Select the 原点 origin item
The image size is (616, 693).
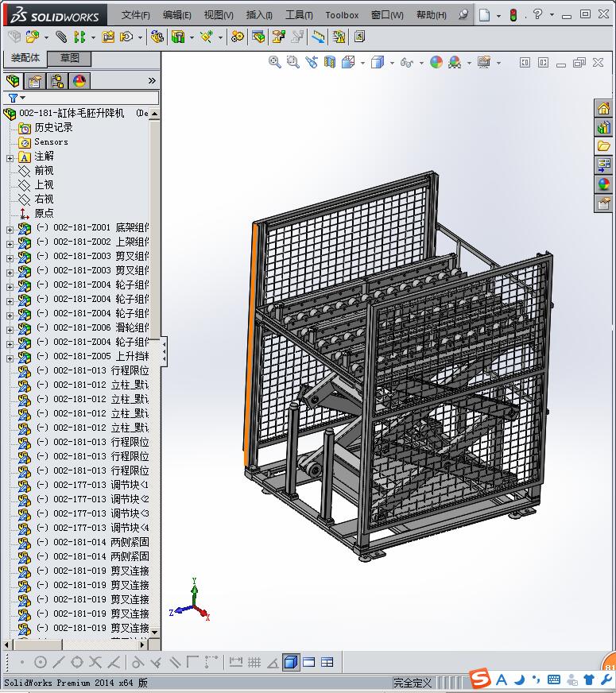click(x=44, y=214)
